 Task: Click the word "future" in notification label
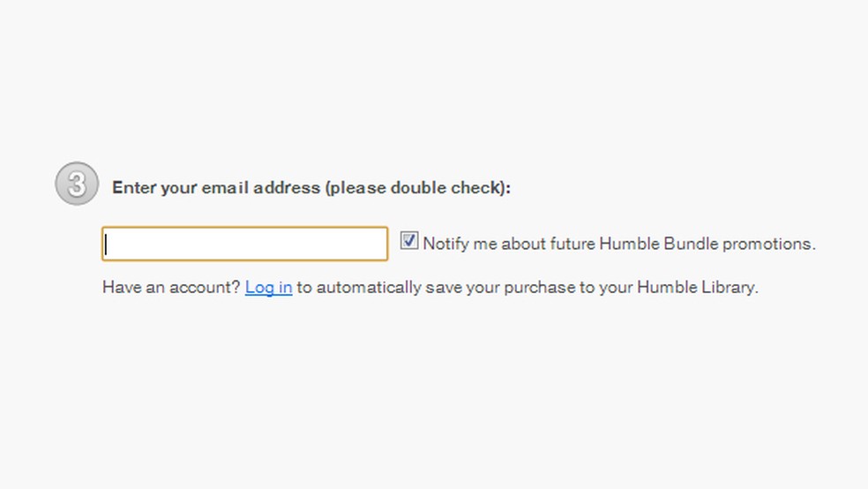(572, 244)
